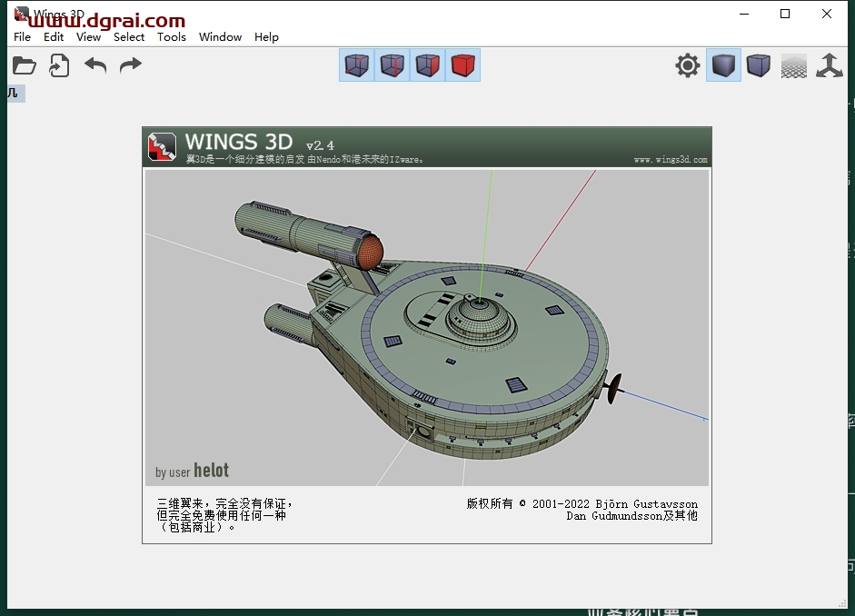Open the Edit menu
855x616 pixels.
(54, 37)
